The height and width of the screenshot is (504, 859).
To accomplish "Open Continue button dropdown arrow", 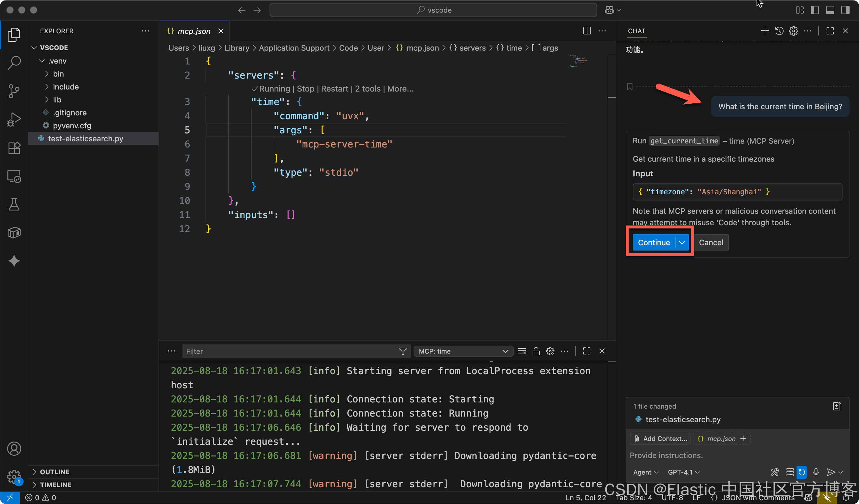I will [682, 243].
